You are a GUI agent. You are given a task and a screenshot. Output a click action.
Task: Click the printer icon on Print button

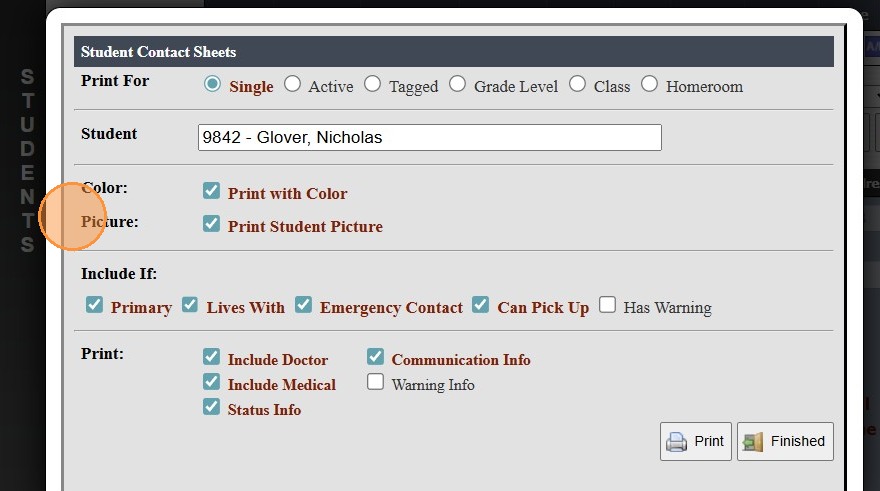[677, 441]
